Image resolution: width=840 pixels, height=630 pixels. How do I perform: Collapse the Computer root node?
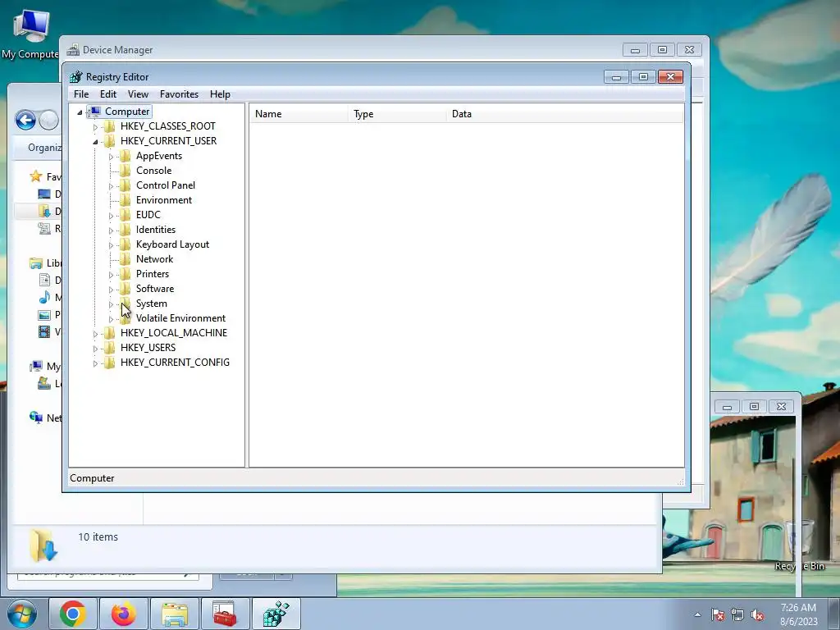click(x=80, y=112)
